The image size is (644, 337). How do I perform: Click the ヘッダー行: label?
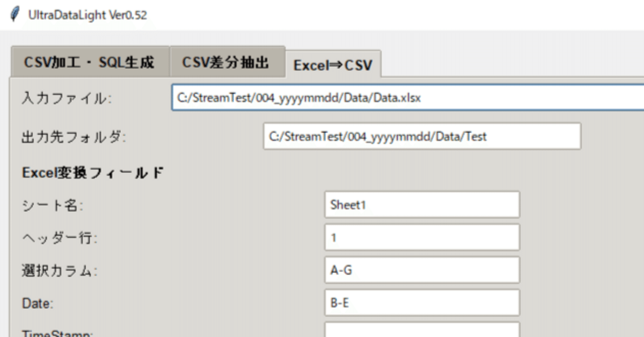(x=60, y=238)
